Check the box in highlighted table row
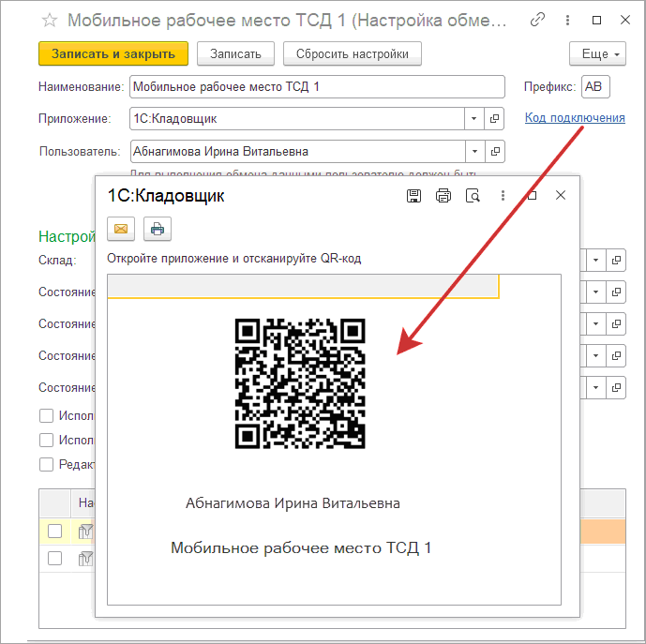The image size is (646, 644). pos(54,532)
